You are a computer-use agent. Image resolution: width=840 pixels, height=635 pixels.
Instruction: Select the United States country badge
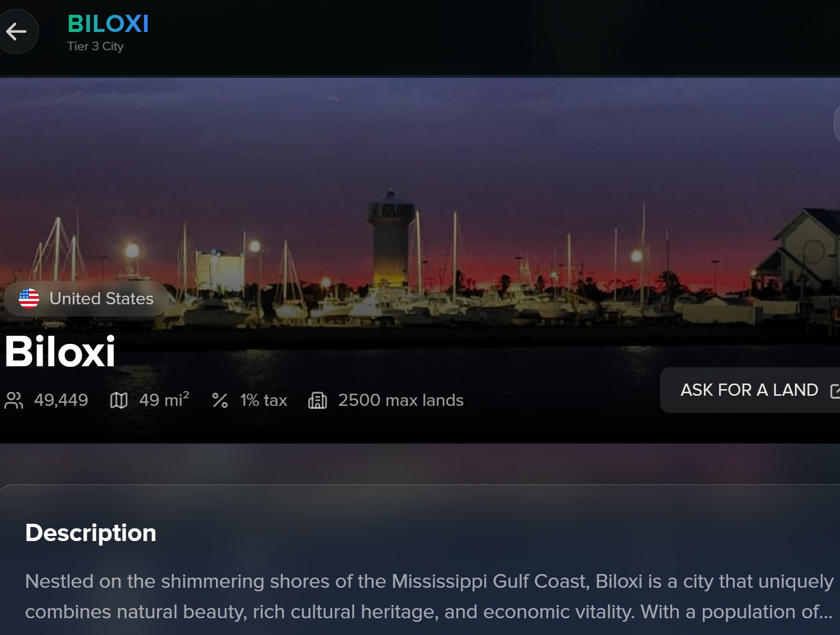pyautogui.click(x=86, y=299)
